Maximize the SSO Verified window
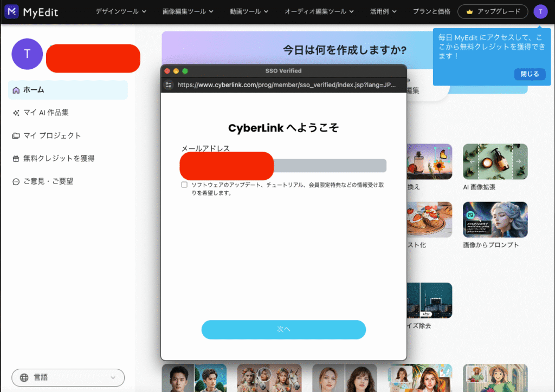Image resolution: width=555 pixels, height=392 pixels. 185,71
